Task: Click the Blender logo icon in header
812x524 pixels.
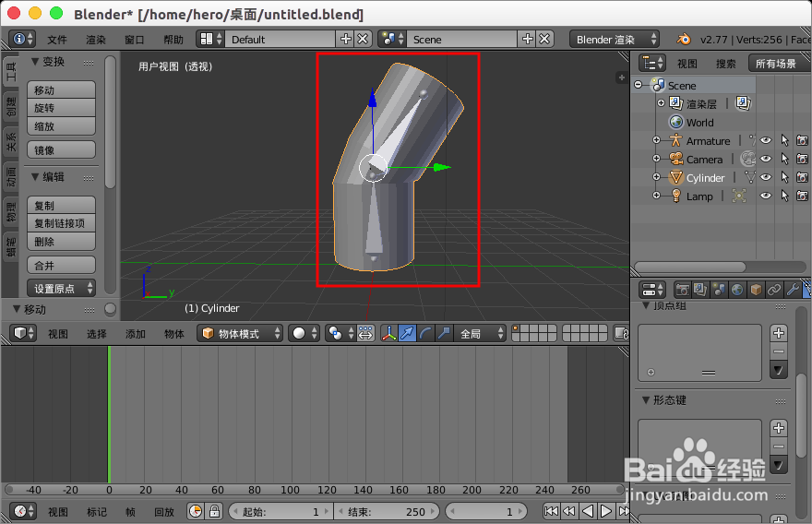Action: pos(684,40)
